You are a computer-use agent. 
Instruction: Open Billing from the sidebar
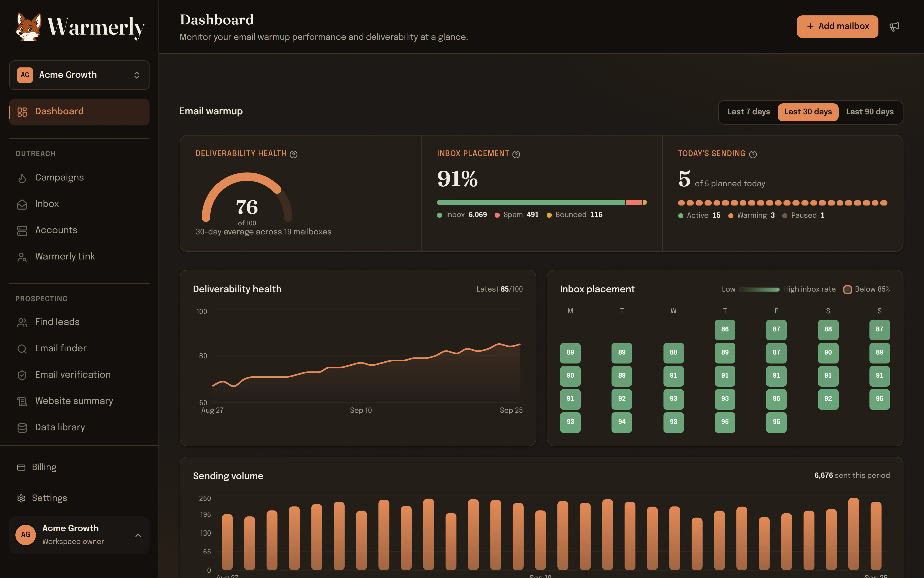79,467
